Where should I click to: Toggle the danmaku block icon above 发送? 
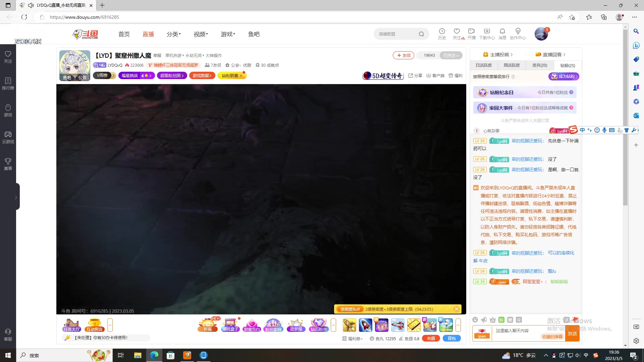(566, 319)
